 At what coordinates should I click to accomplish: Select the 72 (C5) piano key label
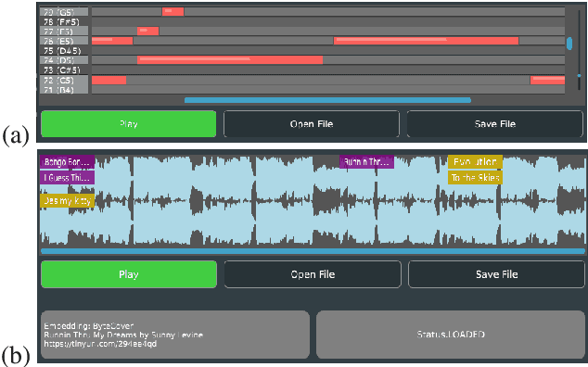coord(64,80)
